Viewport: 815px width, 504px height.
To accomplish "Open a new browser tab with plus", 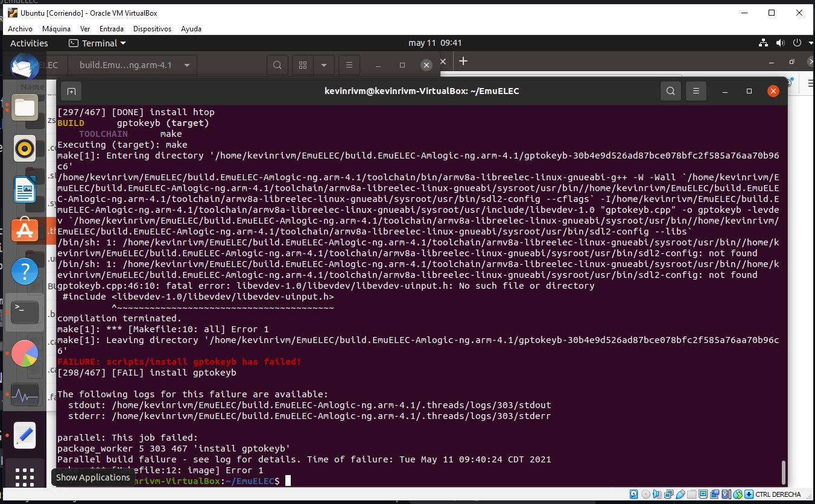I will pyautogui.click(x=463, y=61).
